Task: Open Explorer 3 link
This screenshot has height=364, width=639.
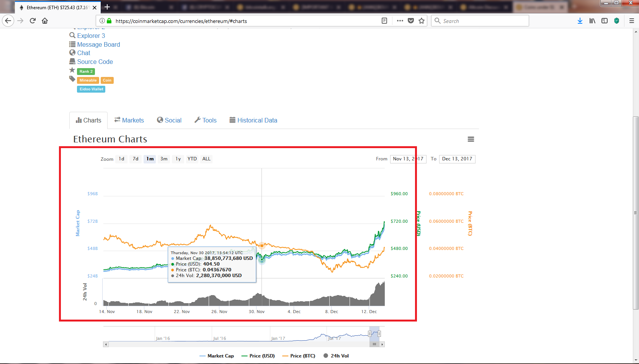Action: (91, 36)
